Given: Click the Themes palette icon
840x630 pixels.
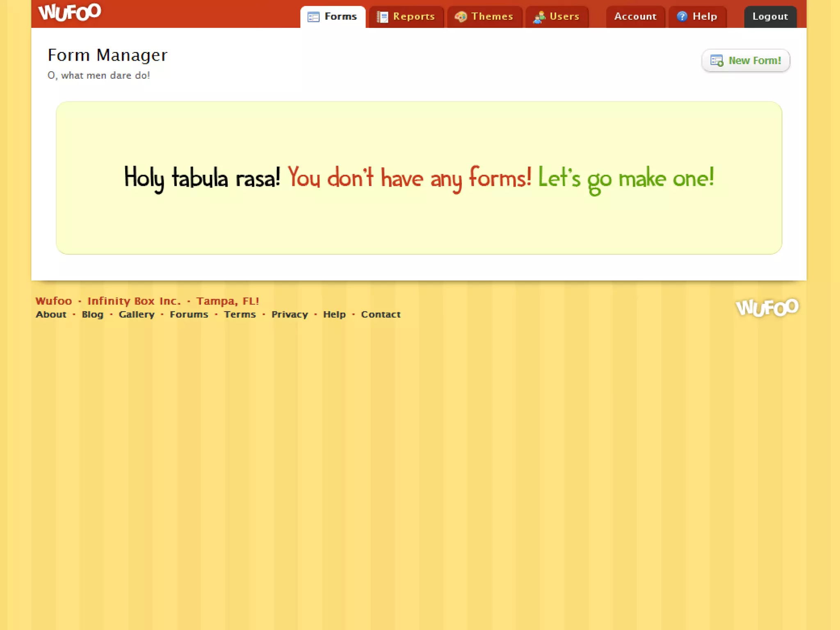Looking at the screenshot, I should 461,17.
